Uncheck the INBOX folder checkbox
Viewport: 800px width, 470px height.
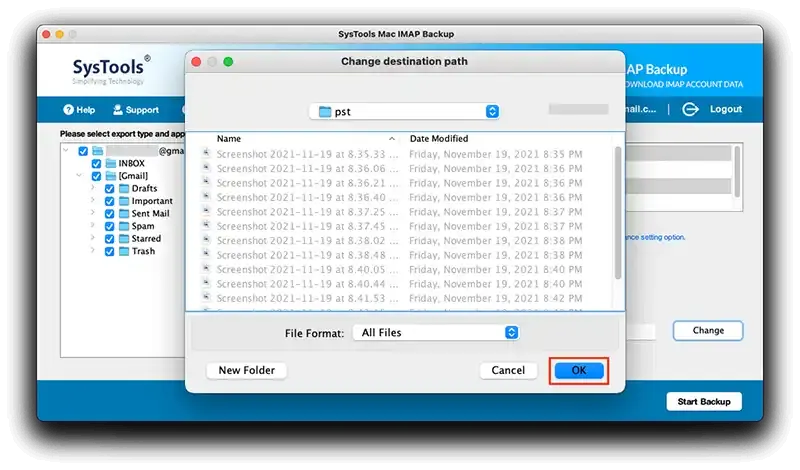click(x=96, y=164)
